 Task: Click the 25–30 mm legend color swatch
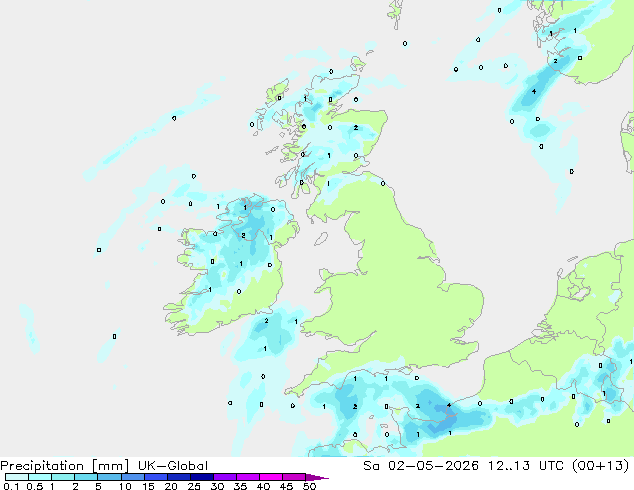202,477
